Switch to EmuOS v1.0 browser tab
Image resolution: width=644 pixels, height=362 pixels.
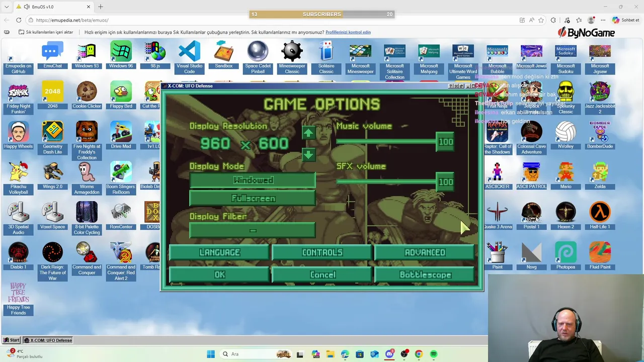click(x=53, y=7)
